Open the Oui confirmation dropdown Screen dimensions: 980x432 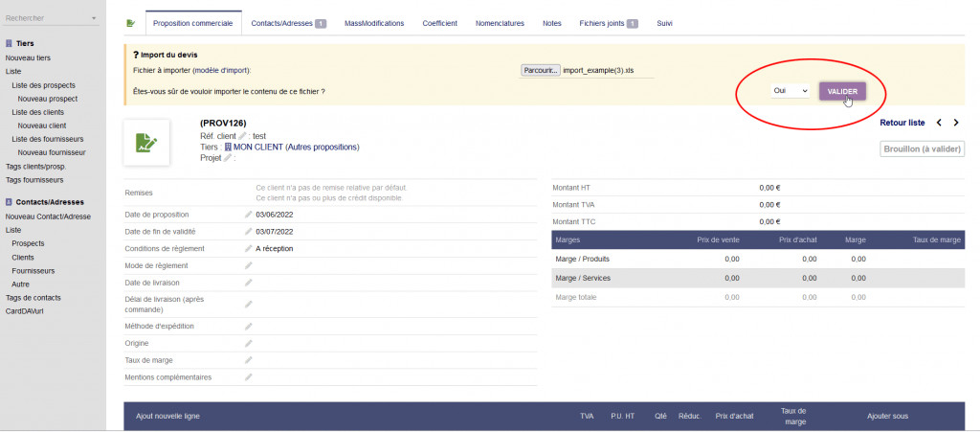coord(790,91)
